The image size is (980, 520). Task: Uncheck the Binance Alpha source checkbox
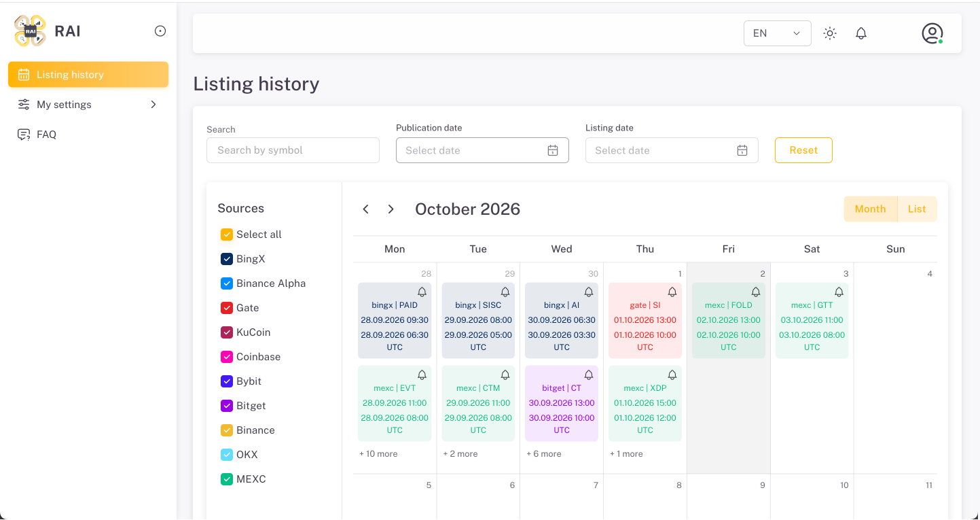tap(227, 283)
